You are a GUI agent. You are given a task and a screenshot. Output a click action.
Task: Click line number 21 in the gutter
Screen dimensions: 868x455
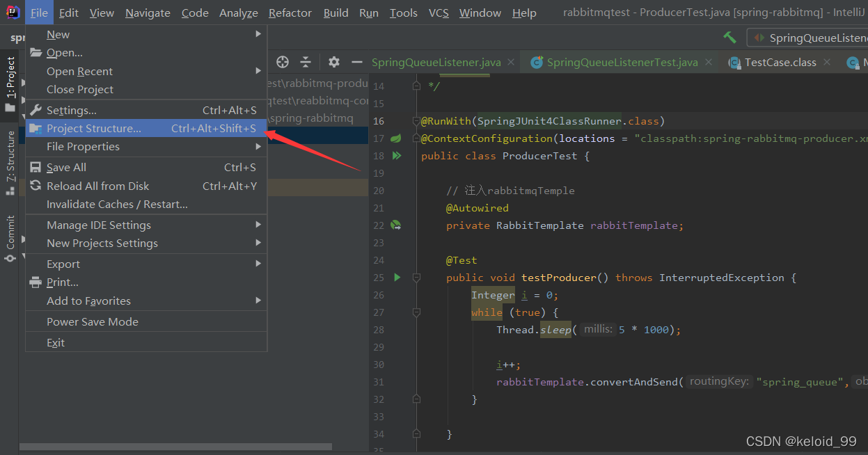click(379, 208)
